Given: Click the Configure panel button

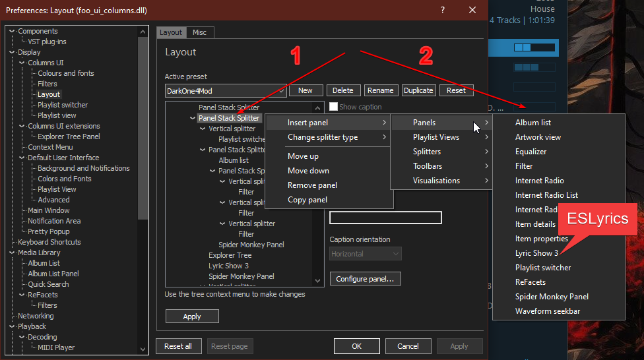Looking at the screenshot, I should point(365,279).
